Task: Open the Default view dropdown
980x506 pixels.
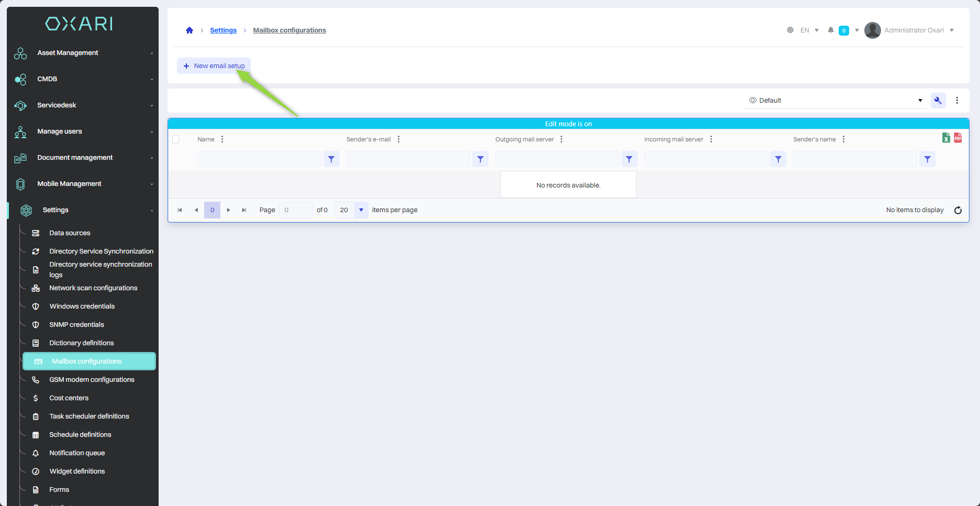Action: (x=835, y=101)
